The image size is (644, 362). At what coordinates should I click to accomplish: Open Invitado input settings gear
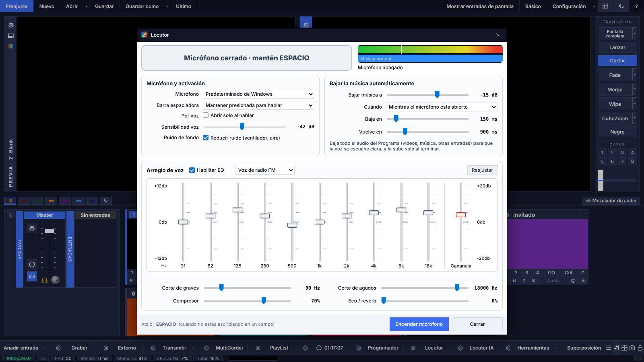(583, 281)
